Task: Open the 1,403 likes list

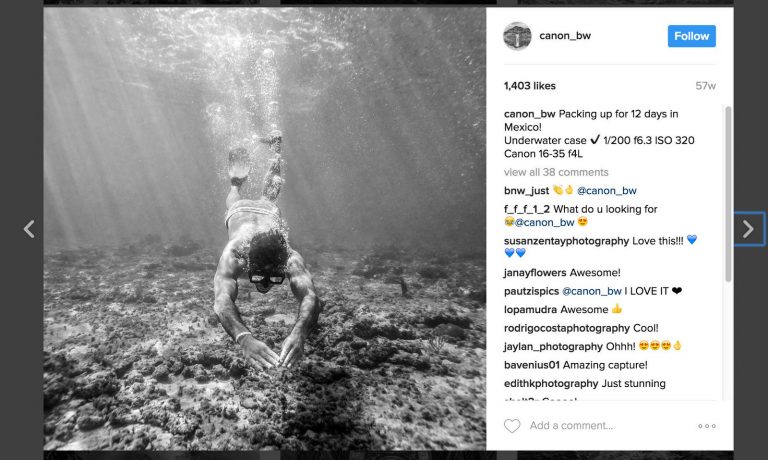Action: [x=530, y=86]
